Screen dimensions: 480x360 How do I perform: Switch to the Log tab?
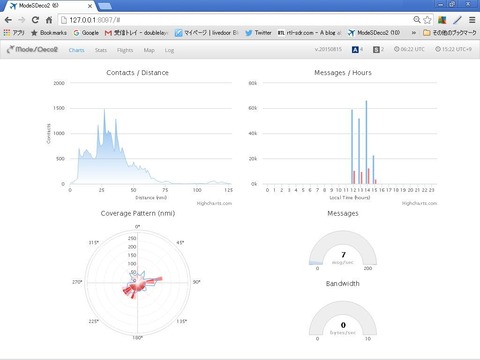click(x=169, y=50)
